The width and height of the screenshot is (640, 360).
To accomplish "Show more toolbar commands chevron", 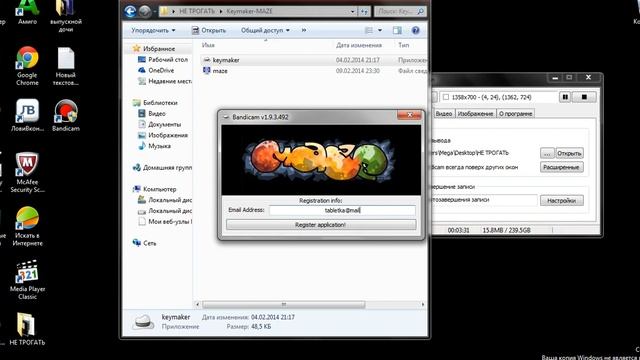I will (x=304, y=30).
